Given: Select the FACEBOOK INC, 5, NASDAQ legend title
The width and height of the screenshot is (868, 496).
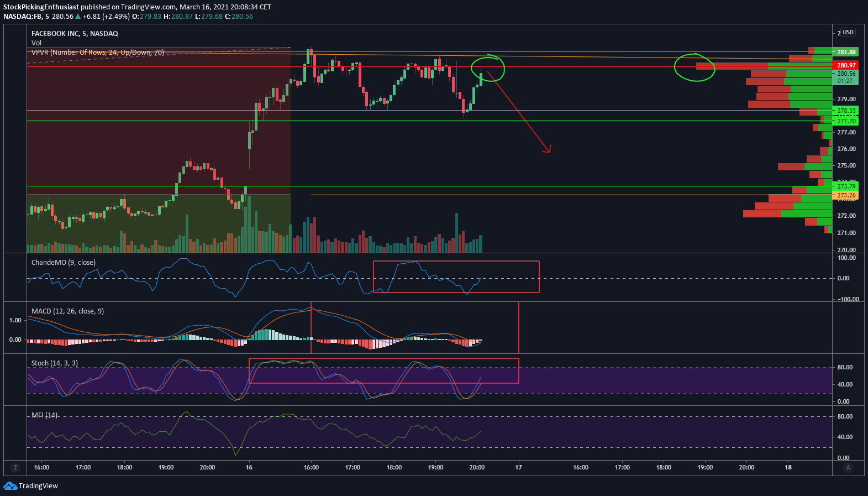Looking at the screenshot, I should (75, 34).
